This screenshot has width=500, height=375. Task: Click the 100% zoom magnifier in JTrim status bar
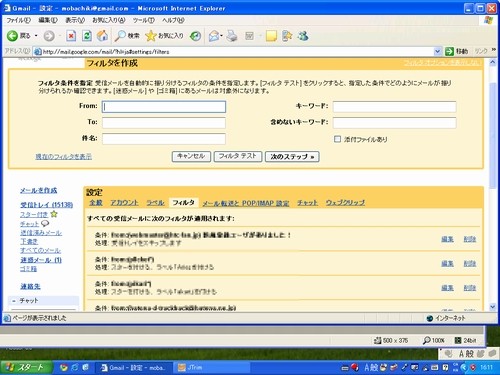(426, 340)
